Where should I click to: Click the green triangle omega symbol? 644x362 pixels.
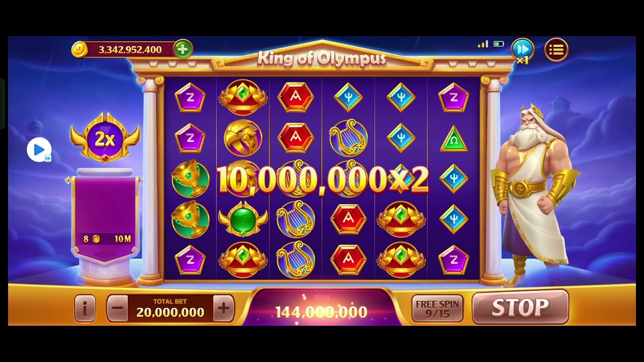point(454,139)
